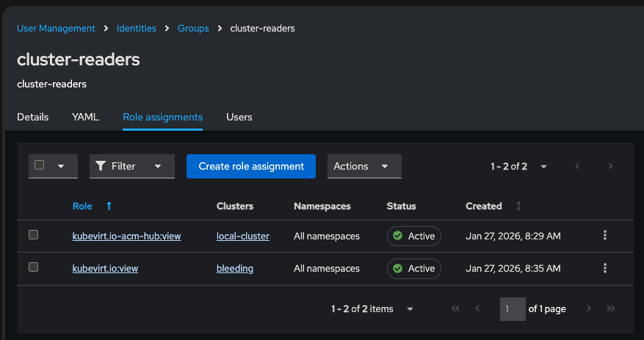Screen dimensions: 644x340
Task: Click the Role column sort arrow
Action: coord(109,206)
